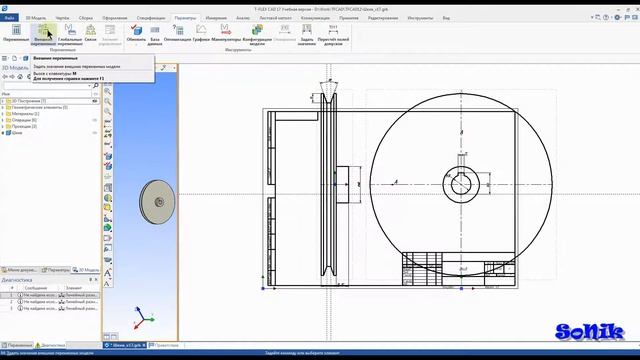The height and width of the screenshot is (360, 640).
Task: Click the Обновить model icon
Action: [x=136, y=33]
